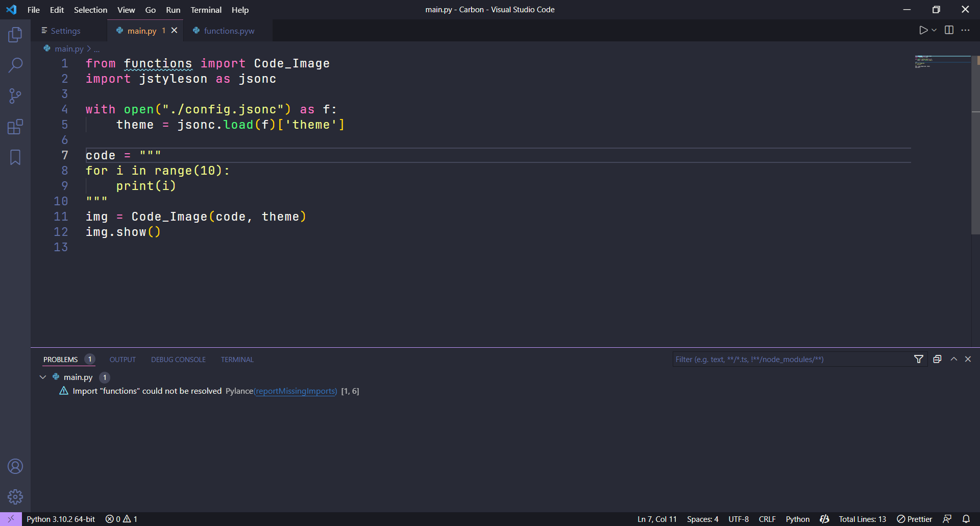Change indentation via Spaces: 4

point(702,519)
